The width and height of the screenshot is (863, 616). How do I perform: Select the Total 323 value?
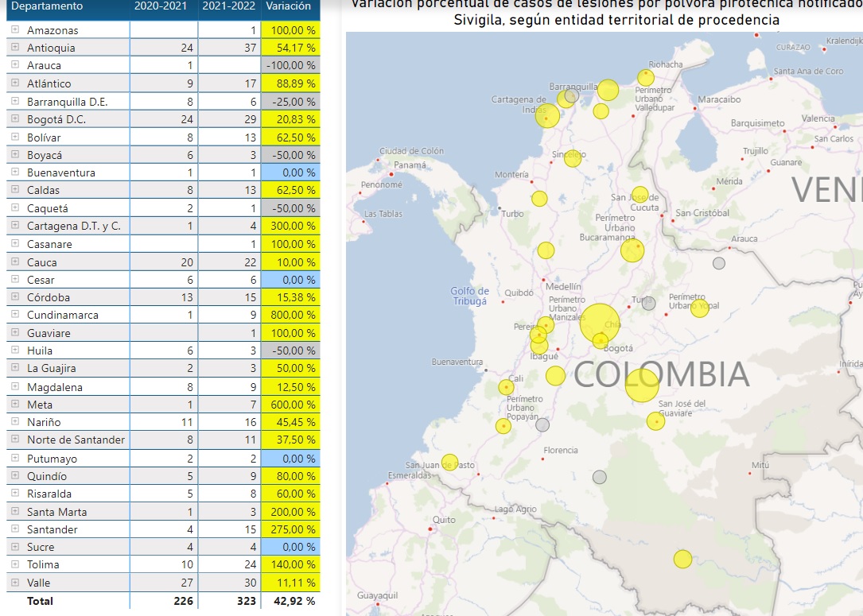246,601
